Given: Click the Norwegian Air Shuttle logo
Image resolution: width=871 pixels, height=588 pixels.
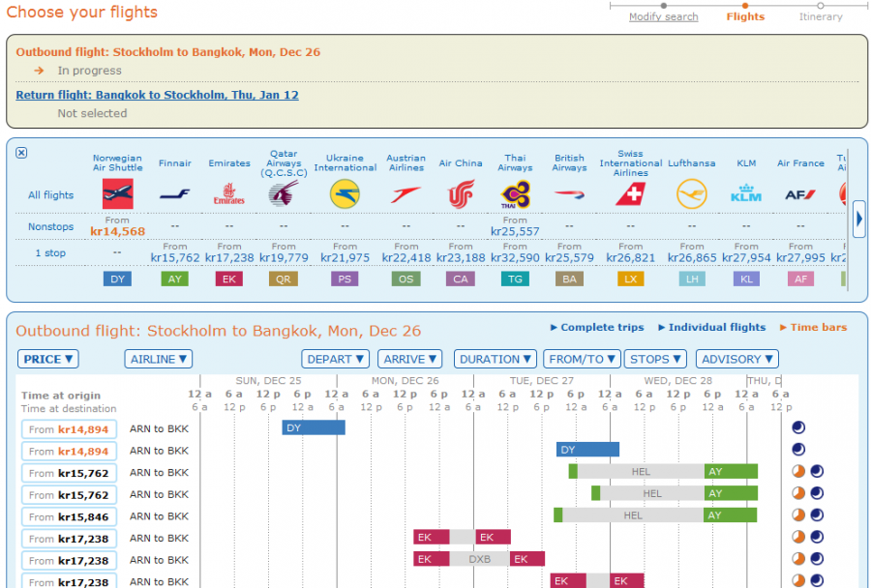Looking at the screenshot, I should [x=117, y=194].
